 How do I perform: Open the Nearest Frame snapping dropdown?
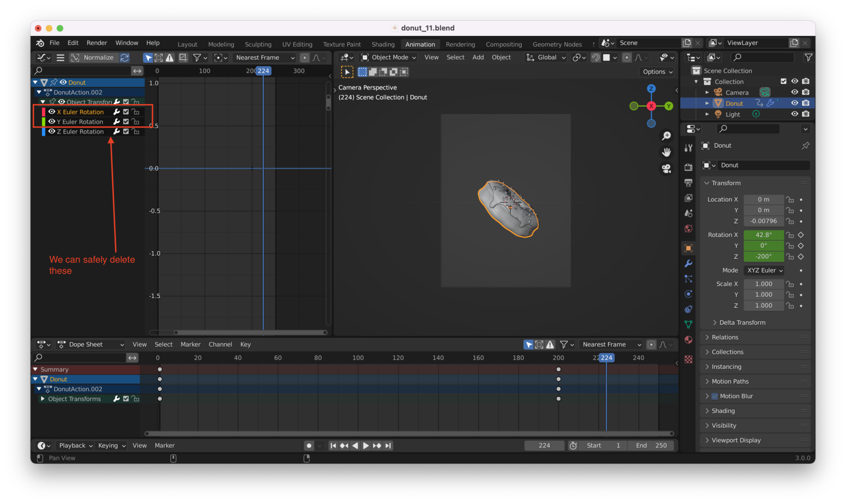[264, 57]
